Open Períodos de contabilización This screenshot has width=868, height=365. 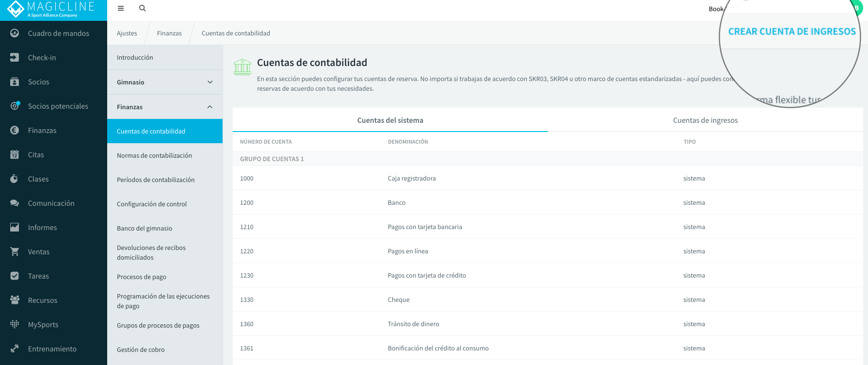(165, 180)
